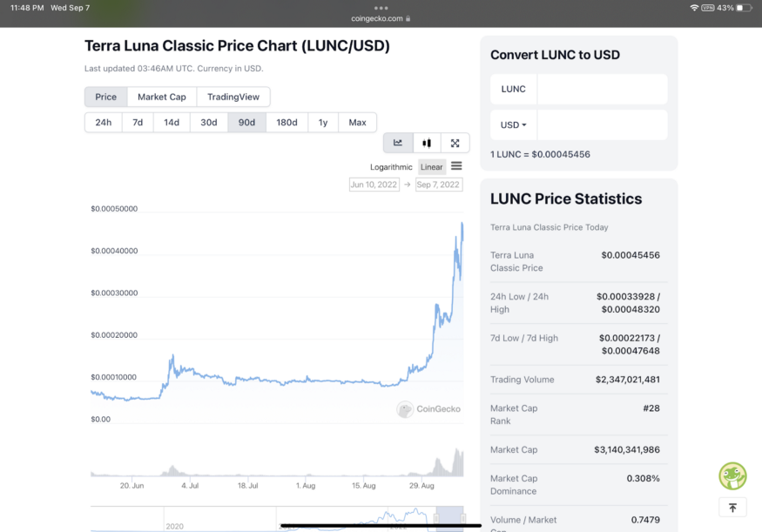Click the Market Cap Rank #28
The width and height of the screenshot is (762, 532).
coord(651,408)
